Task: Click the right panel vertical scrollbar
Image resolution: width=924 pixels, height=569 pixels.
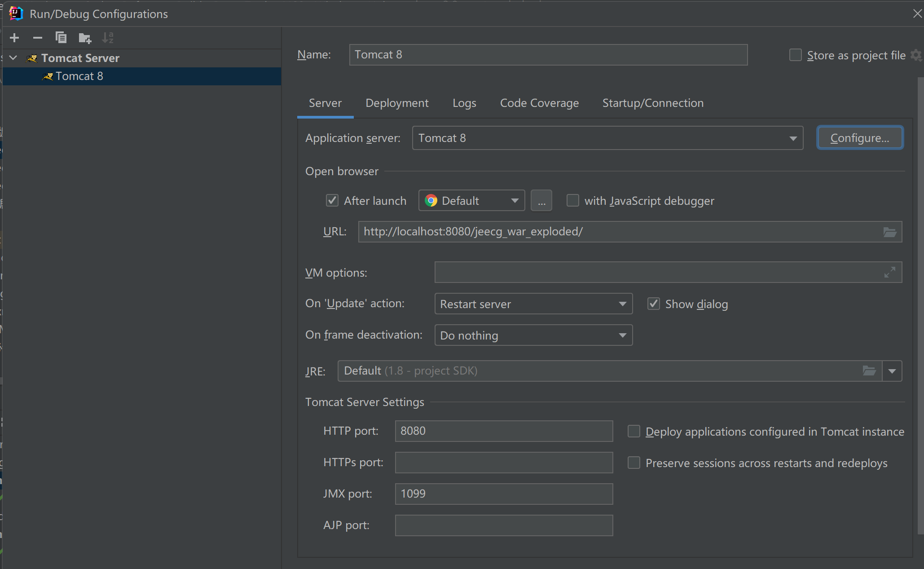Action: pyautogui.click(x=920, y=305)
